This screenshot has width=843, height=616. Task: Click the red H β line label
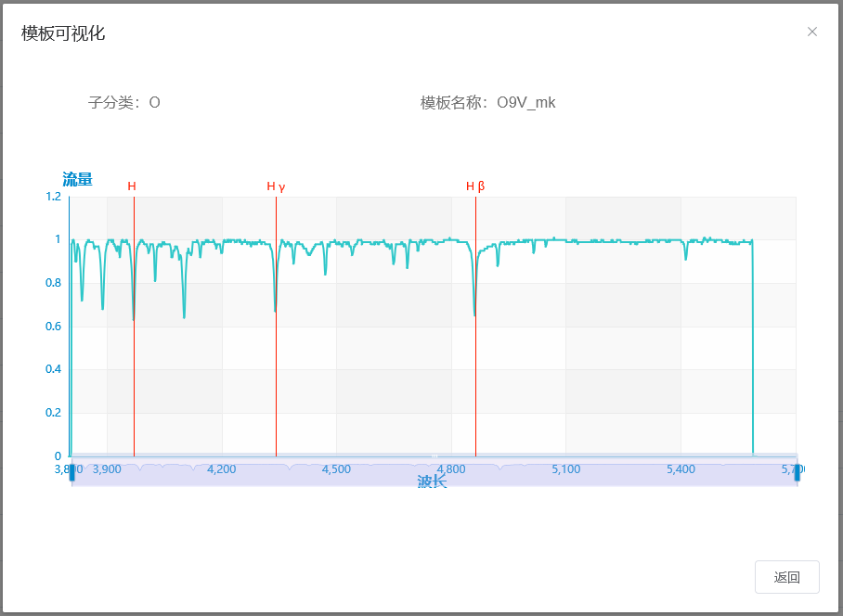(475, 186)
